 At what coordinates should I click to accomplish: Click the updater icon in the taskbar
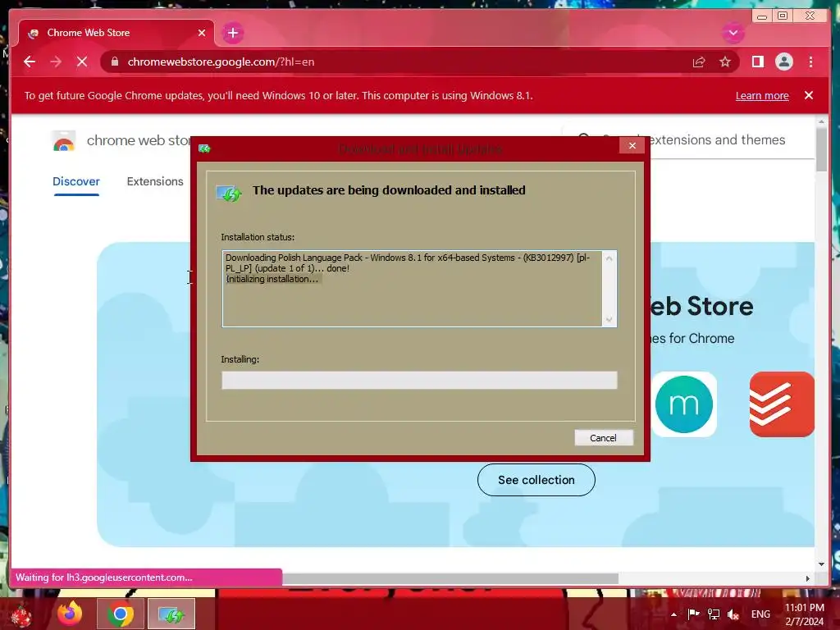pyautogui.click(x=171, y=614)
